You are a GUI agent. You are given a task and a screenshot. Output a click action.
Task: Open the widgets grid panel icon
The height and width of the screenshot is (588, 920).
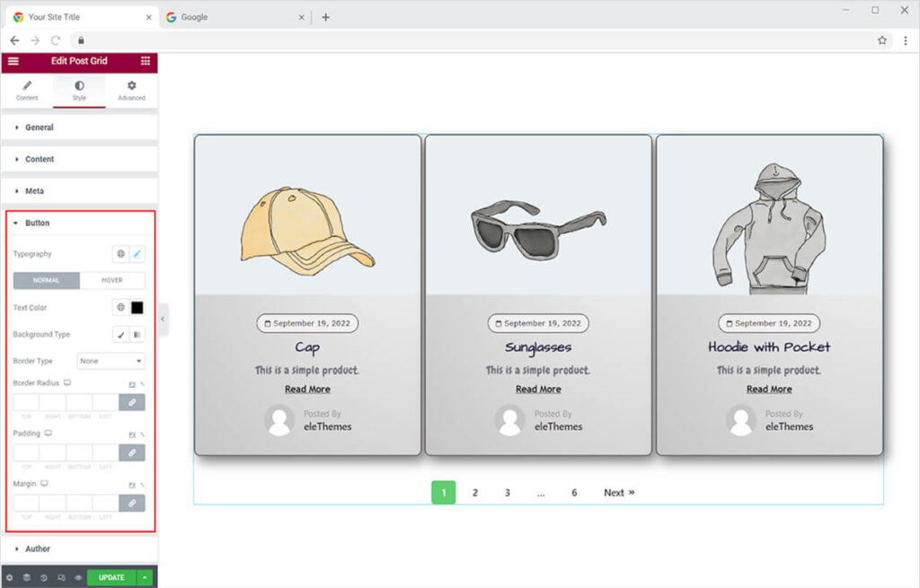146,61
